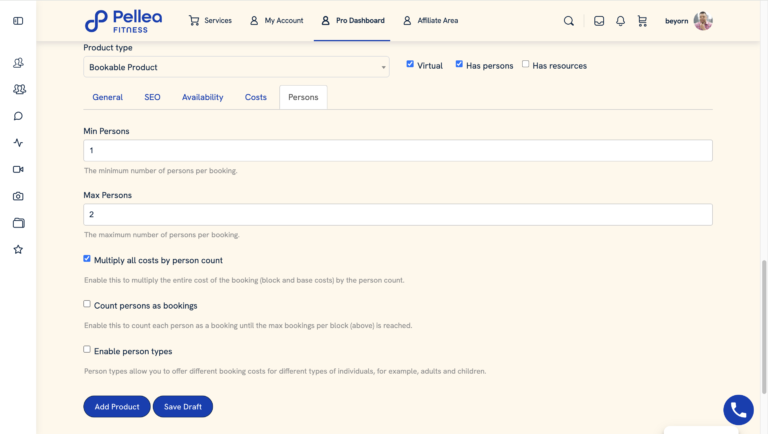
Task: Open the photo camera sidebar icon
Action: coord(18,196)
